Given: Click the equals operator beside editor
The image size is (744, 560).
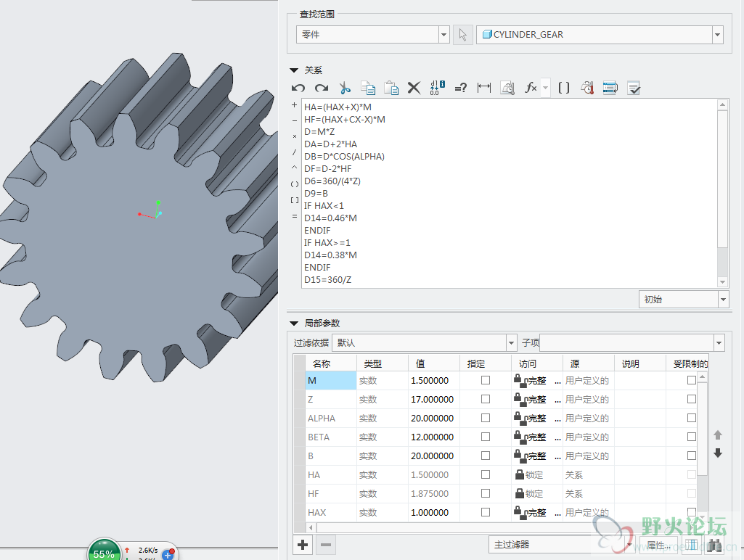Looking at the screenshot, I should pyautogui.click(x=294, y=216).
